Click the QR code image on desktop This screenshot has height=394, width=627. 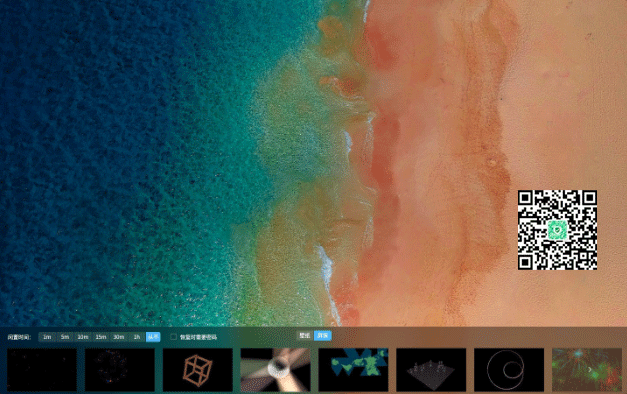point(557,230)
